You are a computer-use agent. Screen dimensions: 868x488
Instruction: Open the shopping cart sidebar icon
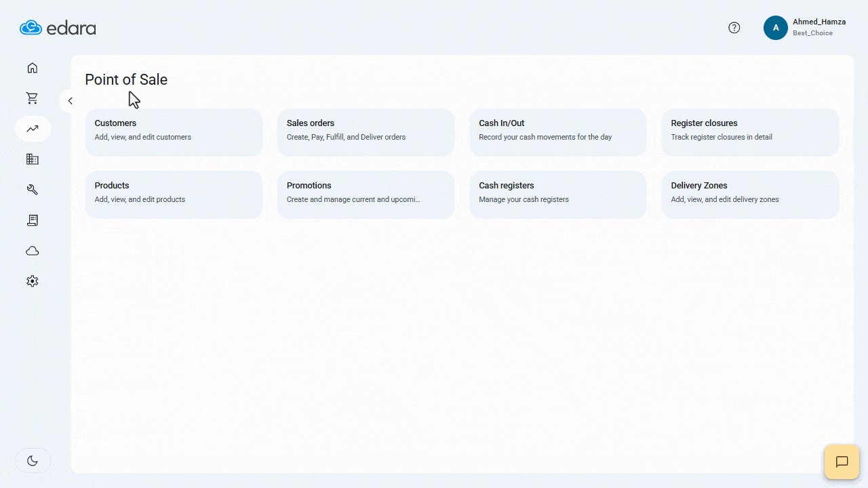tap(33, 98)
